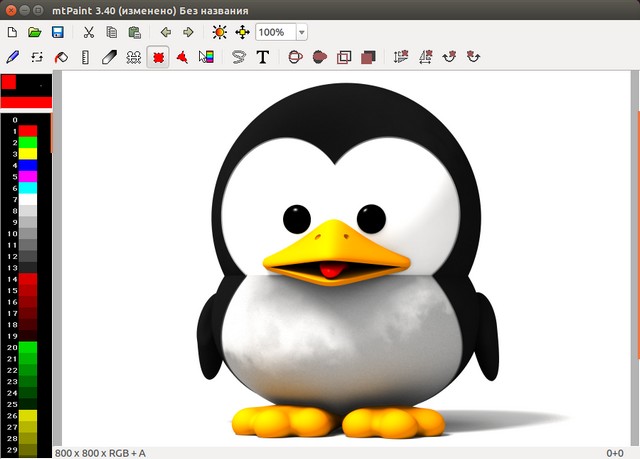
Task: Click the red colour preview square
Action: tap(9, 82)
